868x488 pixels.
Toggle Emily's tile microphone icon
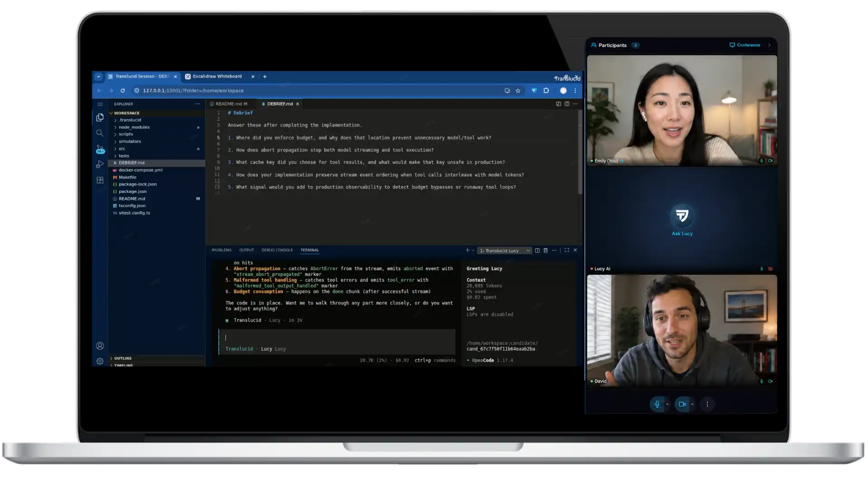click(762, 160)
